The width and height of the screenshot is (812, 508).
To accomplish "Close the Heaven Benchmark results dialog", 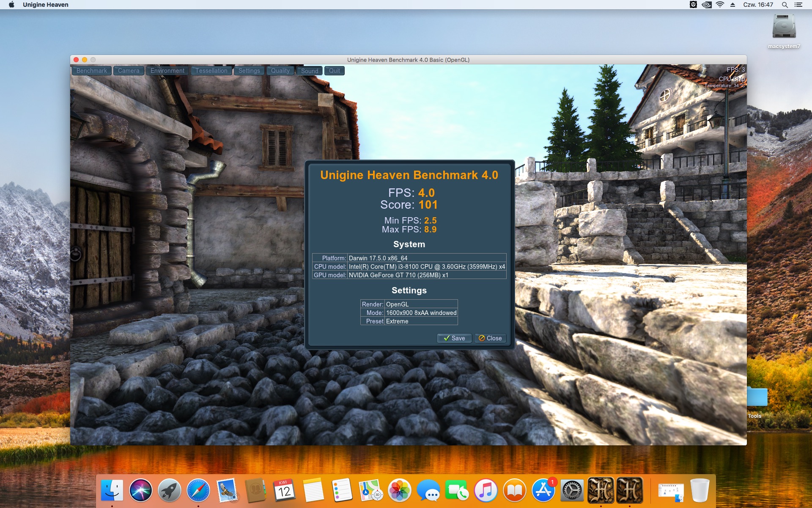I will (490, 338).
